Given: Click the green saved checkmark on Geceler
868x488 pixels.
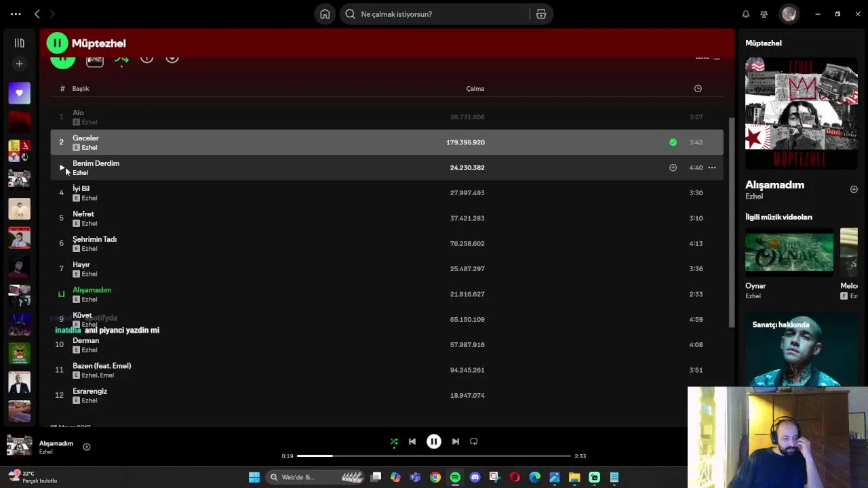Looking at the screenshot, I should [x=673, y=142].
